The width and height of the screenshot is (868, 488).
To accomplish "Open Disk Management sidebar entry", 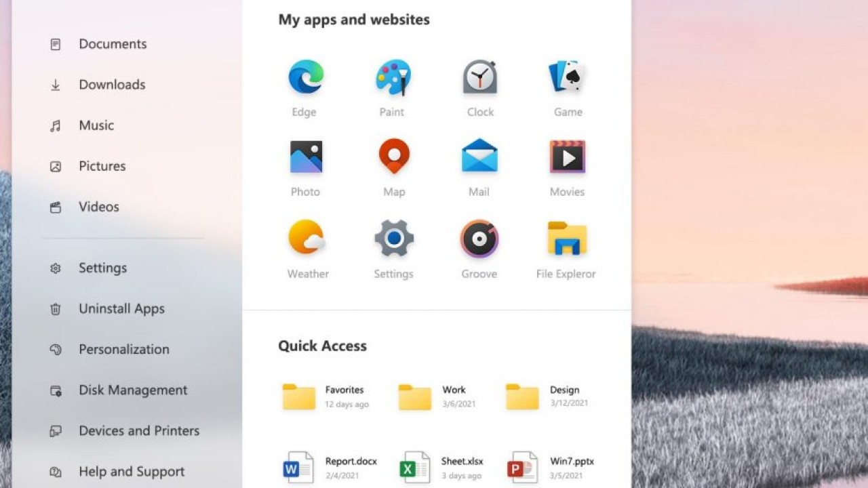I will (x=132, y=390).
